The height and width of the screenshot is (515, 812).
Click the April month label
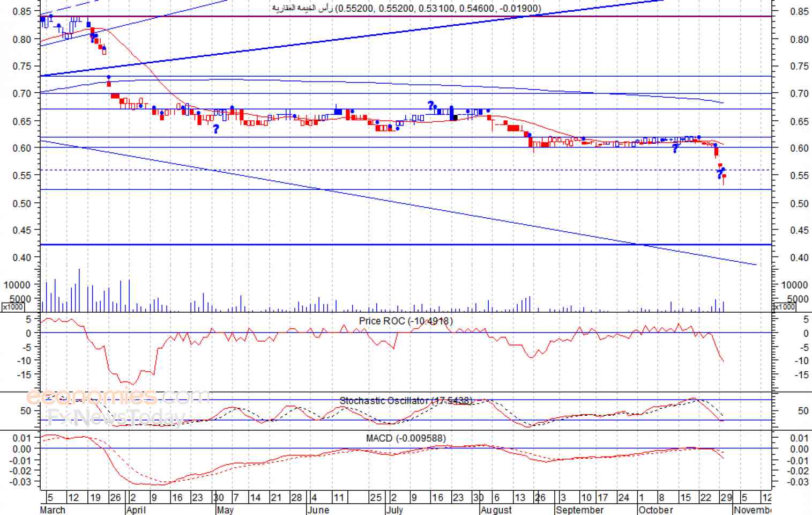136,510
